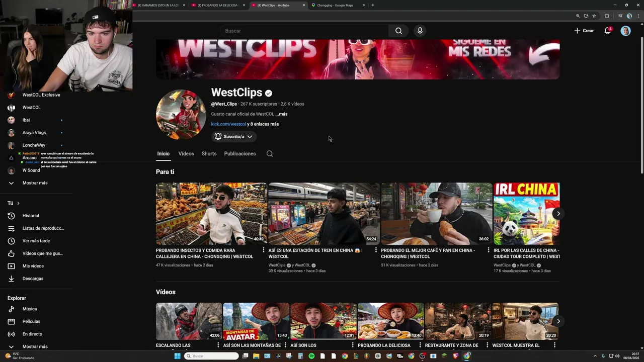The image size is (644, 362).
Task: Open the Windows Start menu
Action: pos(177,356)
